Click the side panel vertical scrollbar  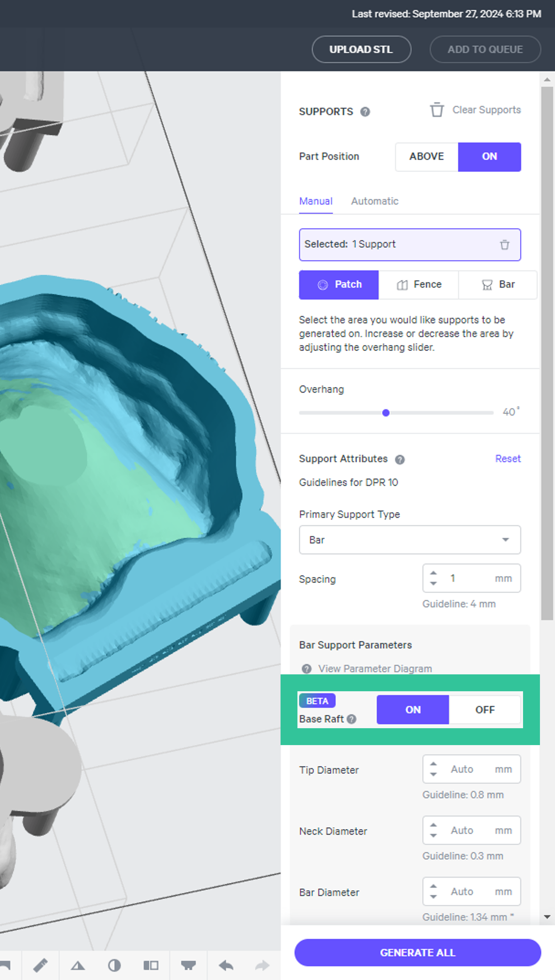(x=547, y=354)
